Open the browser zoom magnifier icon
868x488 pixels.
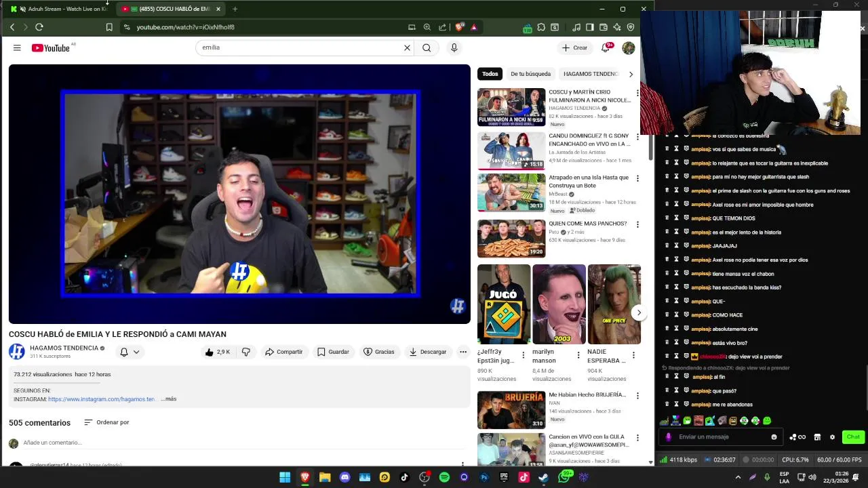(x=427, y=27)
